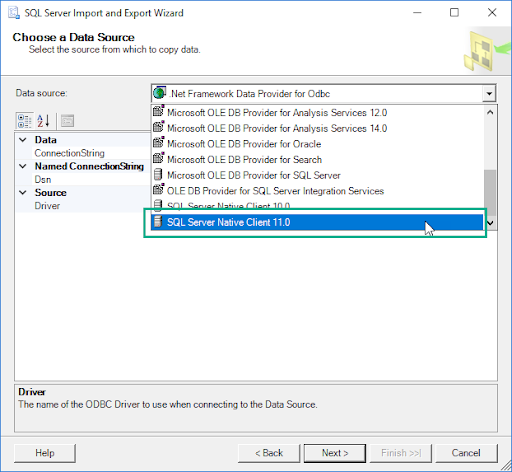This screenshot has height=472, width=512.
Task: Click the Next button
Action: coord(335,453)
